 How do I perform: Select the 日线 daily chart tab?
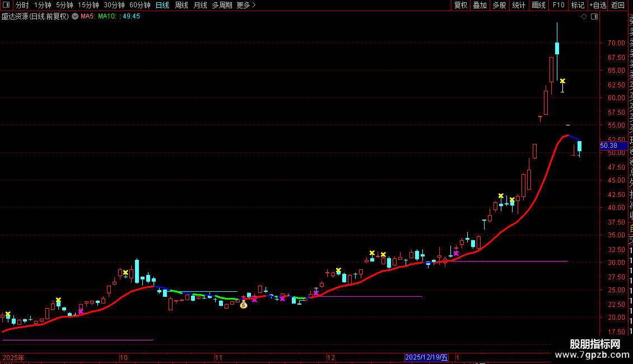[x=162, y=5]
